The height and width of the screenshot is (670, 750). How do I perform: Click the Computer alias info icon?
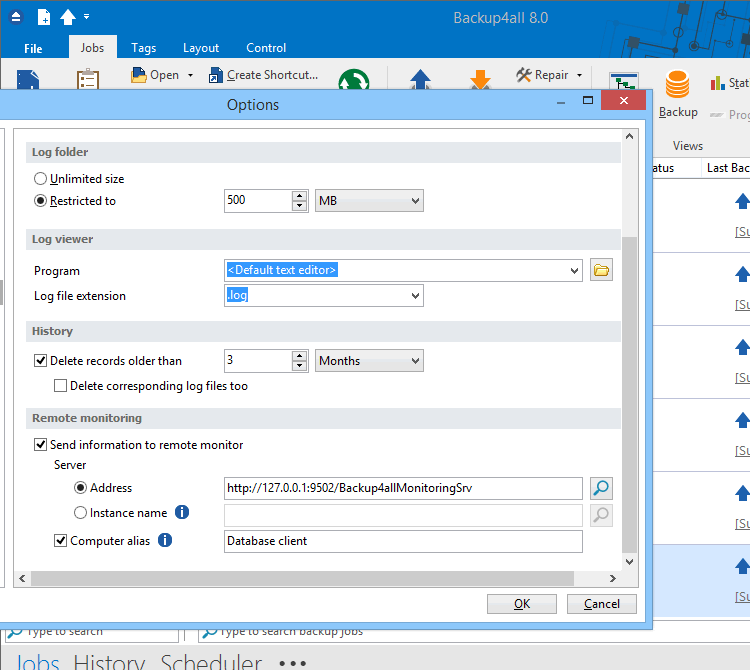[x=165, y=540]
